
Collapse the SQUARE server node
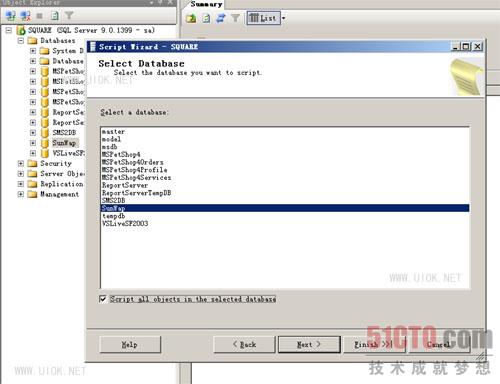9,31
